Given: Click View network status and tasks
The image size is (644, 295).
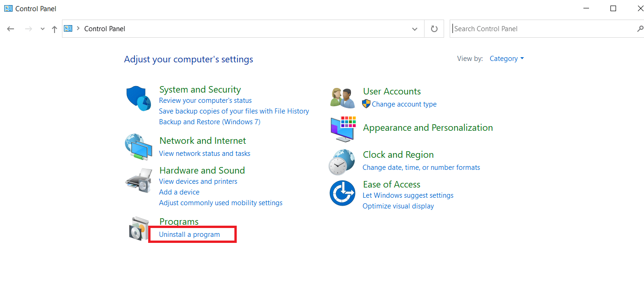Looking at the screenshot, I should point(205,154).
